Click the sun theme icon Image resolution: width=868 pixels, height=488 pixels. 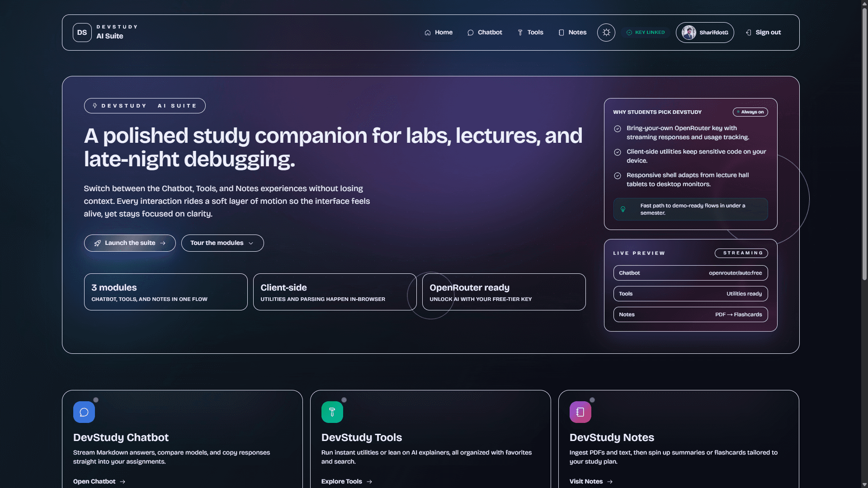pyautogui.click(x=606, y=32)
